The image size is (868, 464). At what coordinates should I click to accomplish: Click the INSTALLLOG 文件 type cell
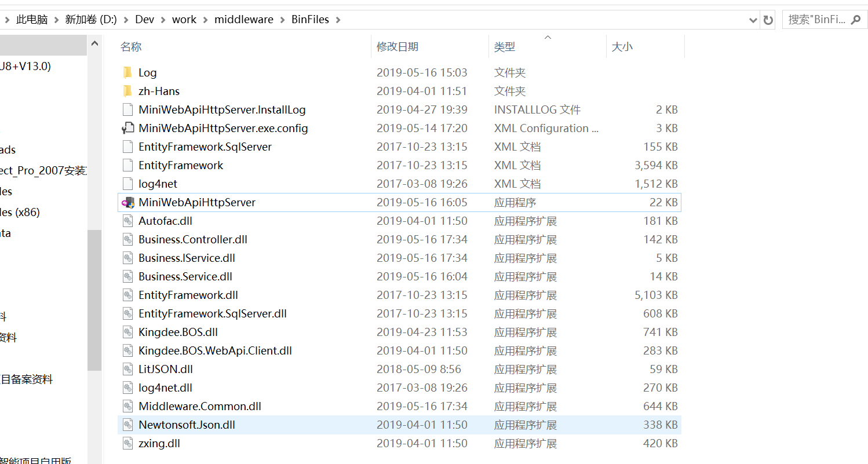pos(538,109)
